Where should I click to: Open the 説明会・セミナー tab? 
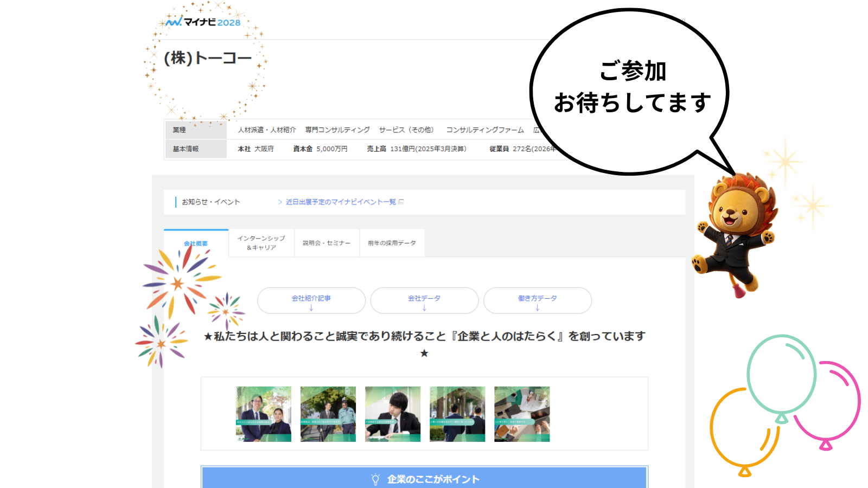[x=327, y=243]
